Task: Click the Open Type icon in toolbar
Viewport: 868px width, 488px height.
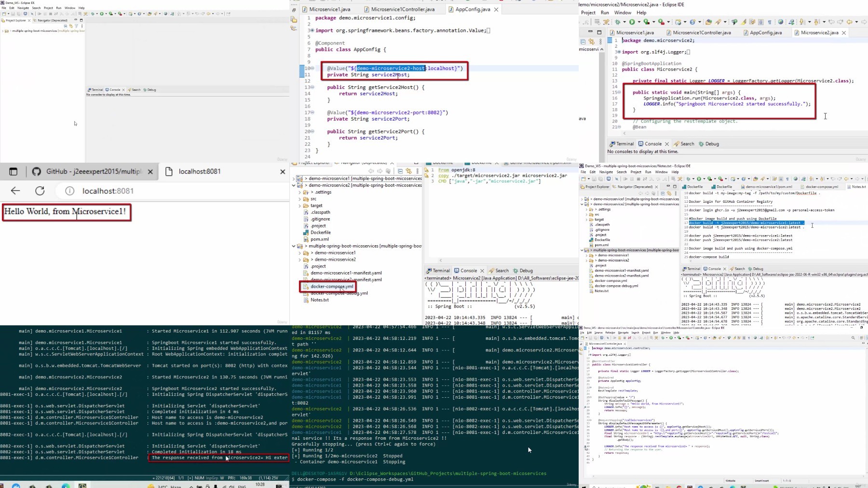Action: (x=708, y=22)
